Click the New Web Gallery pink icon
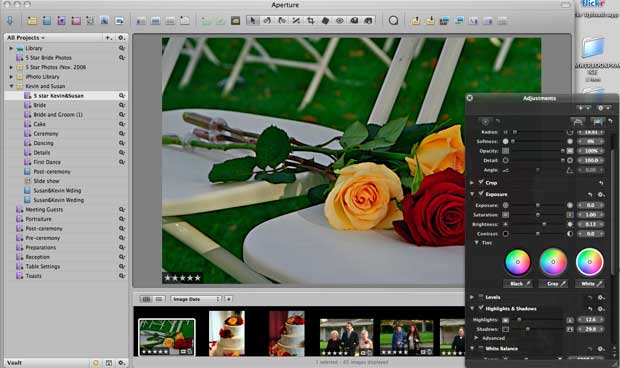The width and height of the screenshot is (620, 368). coord(76,21)
